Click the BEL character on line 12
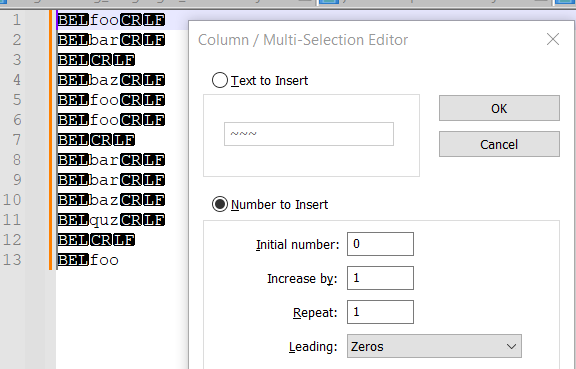 73,240
